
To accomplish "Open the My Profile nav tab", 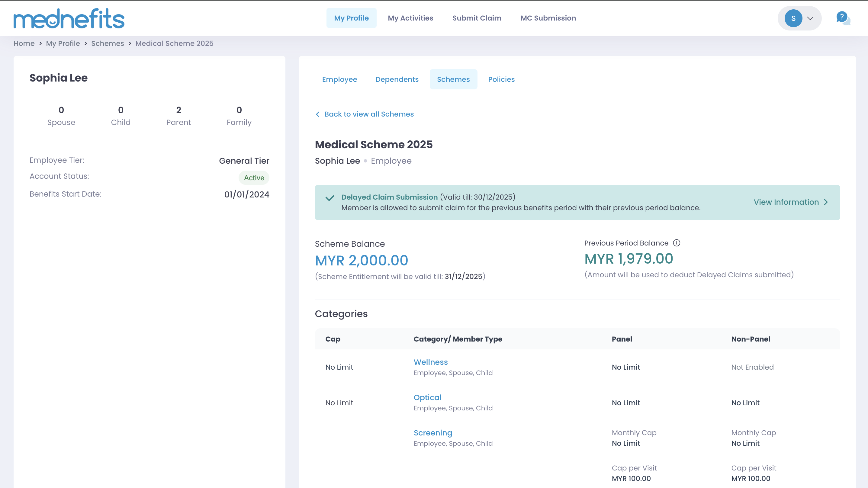I will pyautogui.click(x=351, y=18).
